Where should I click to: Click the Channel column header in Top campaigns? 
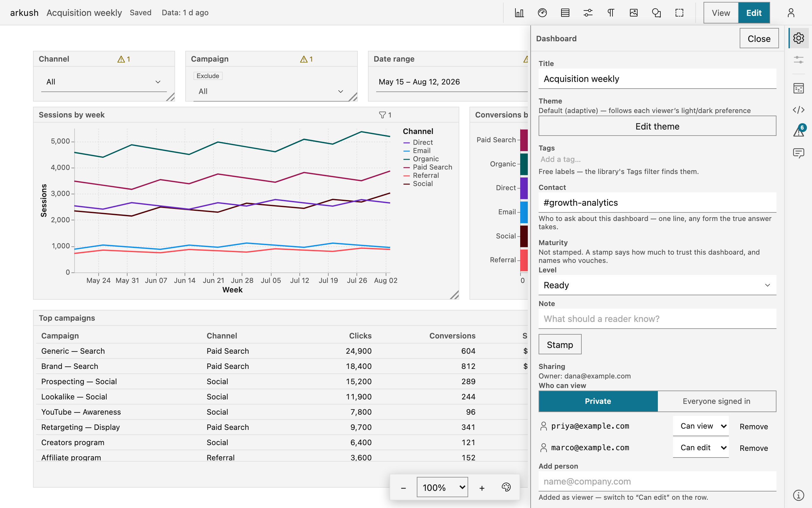coord(222,336)
